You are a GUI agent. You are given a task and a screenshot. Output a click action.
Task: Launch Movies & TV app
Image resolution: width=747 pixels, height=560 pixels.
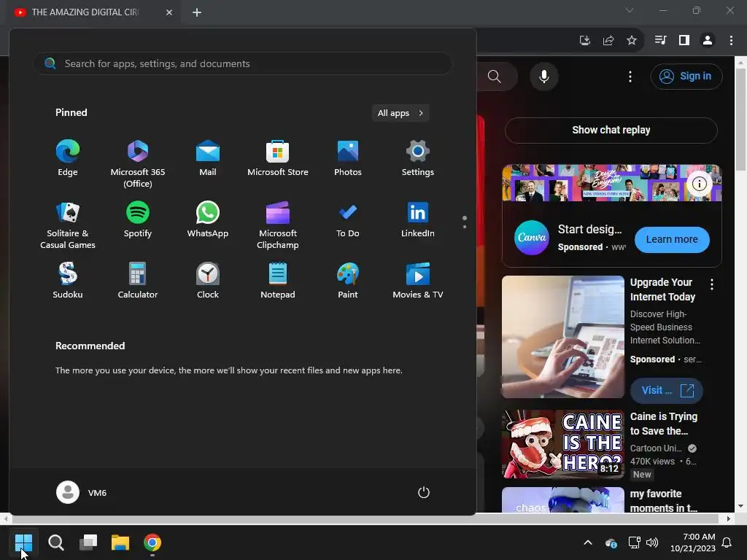click(418, 281)
